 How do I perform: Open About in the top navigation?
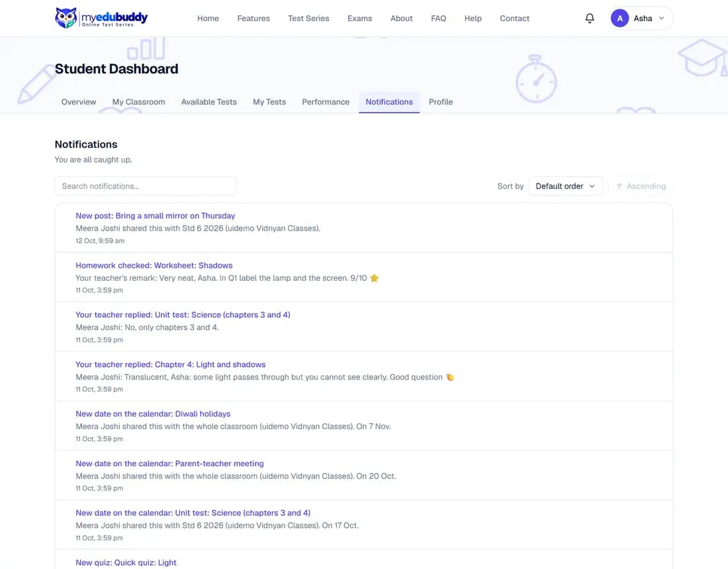(401, 18)
